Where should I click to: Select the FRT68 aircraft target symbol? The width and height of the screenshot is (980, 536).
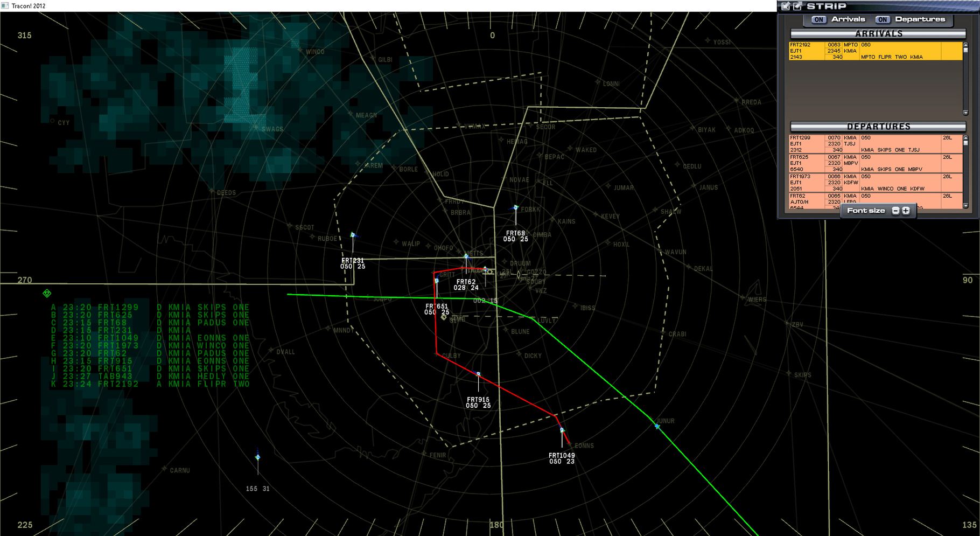[516, 207]
